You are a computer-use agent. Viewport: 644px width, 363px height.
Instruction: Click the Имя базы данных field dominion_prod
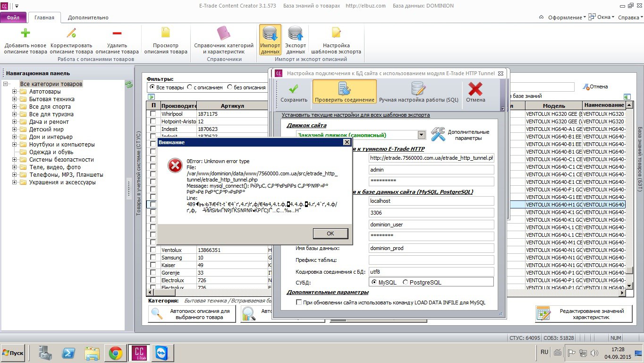[432, 248]
